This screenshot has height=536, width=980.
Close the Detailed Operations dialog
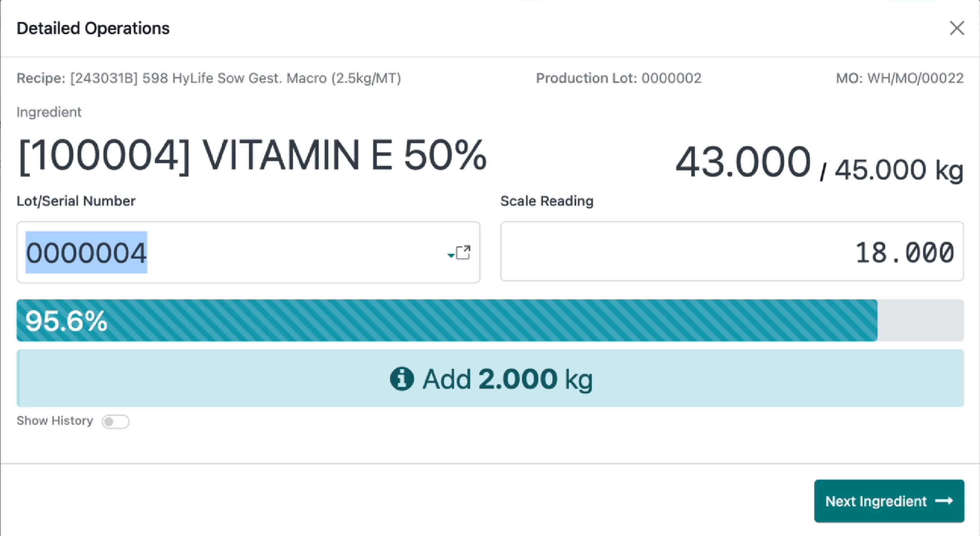tap(956, 28)
